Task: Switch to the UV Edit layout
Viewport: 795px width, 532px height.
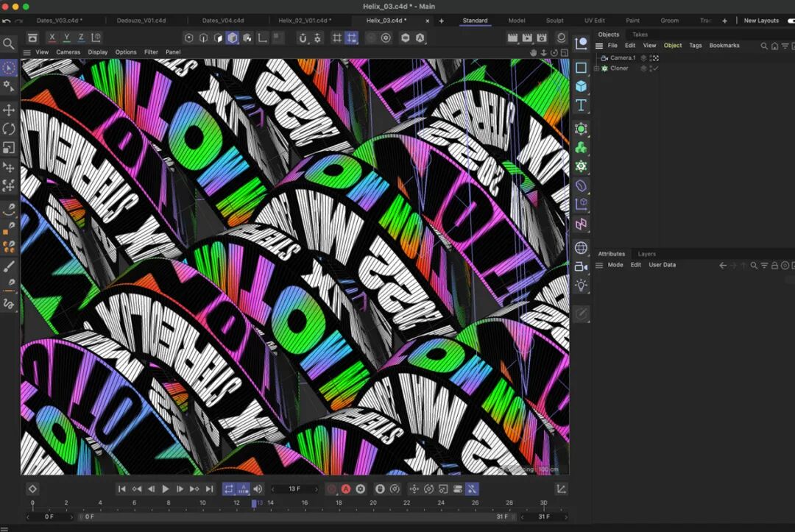Action: pos(594,21)
